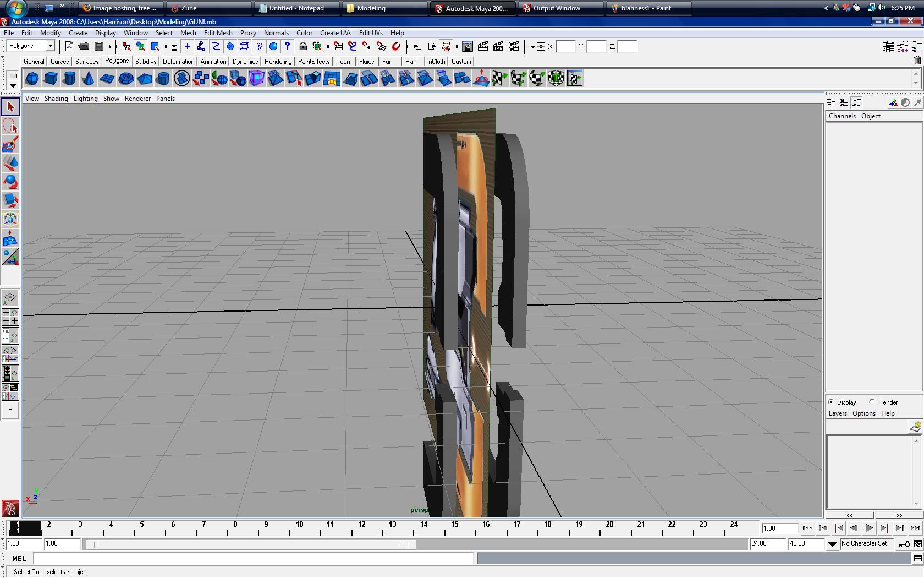Play the animation forwards
Image resolution: width=924 pixels, height=578 pixels.
[869, 528]
